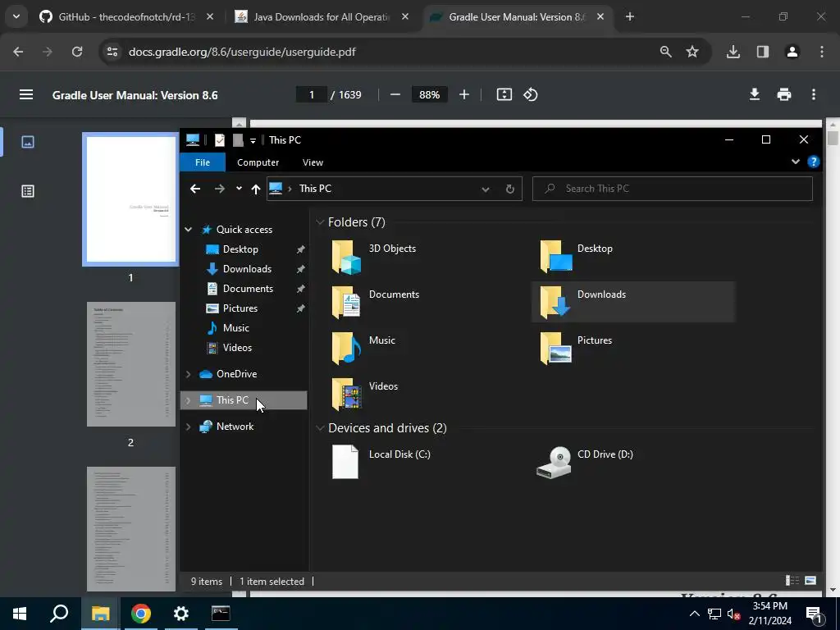Zoom out the PDF with minus button
The height and width of the screenshot is (630, 840).
coord(395,95)
